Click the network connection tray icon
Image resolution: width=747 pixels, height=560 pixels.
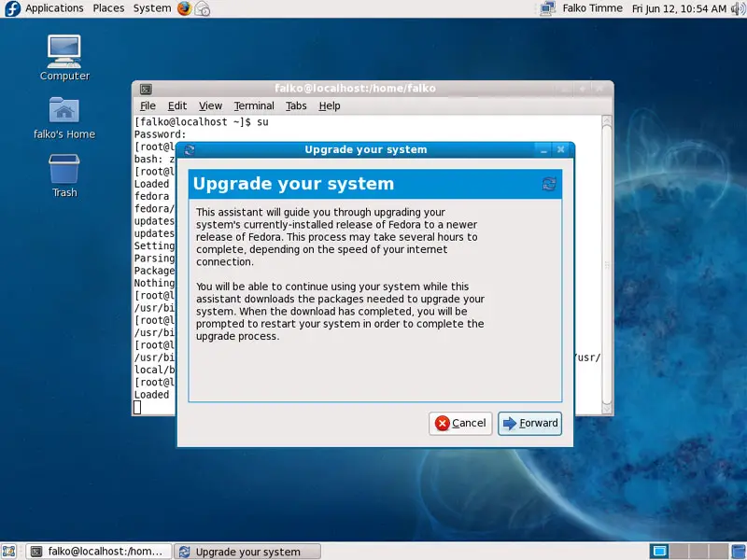(548, 8)
